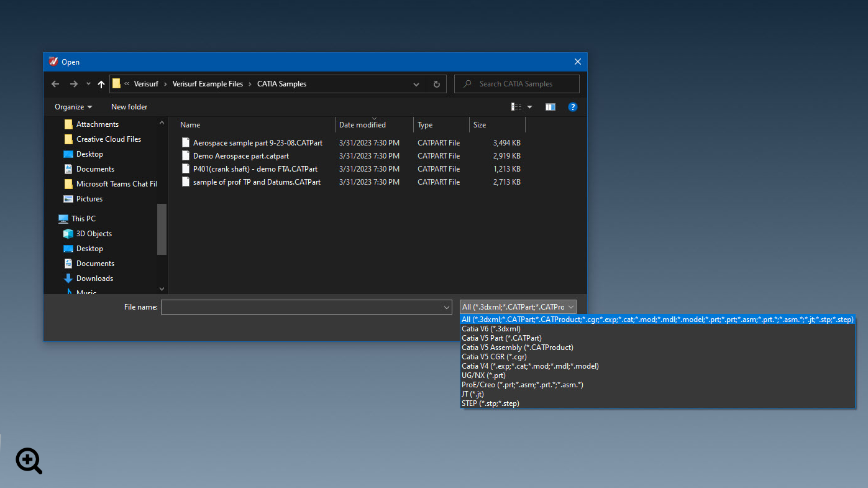Expand the File name history dropdown

click(x=446, y=307)
